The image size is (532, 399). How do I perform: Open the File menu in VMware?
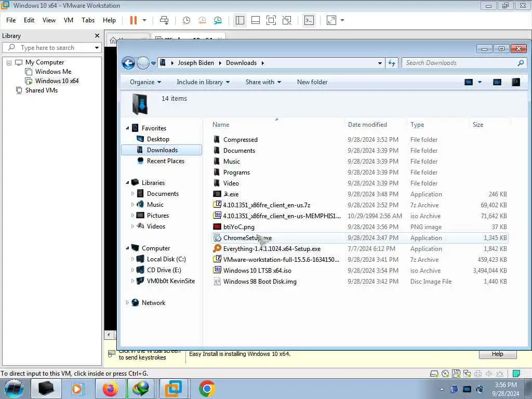[11, 20]
